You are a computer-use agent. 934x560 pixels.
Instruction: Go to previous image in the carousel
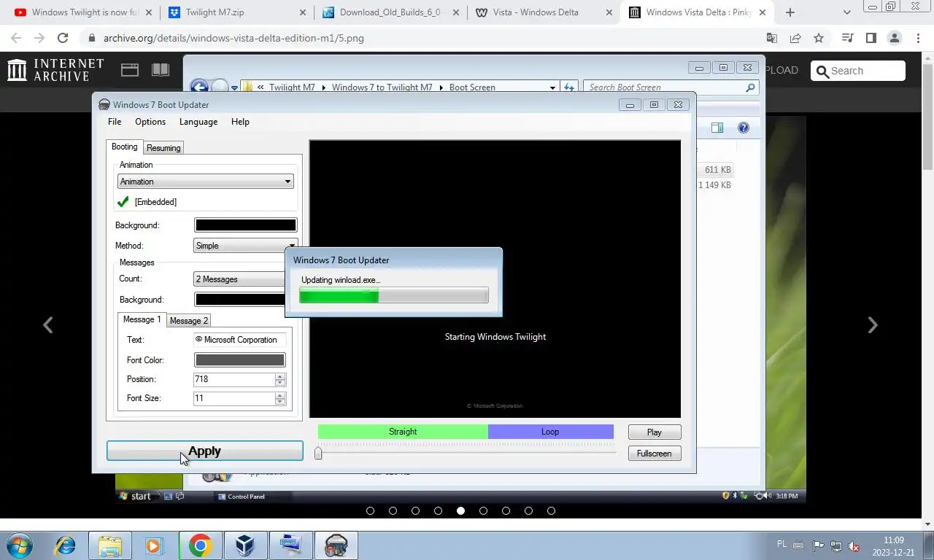click(48, 325)
